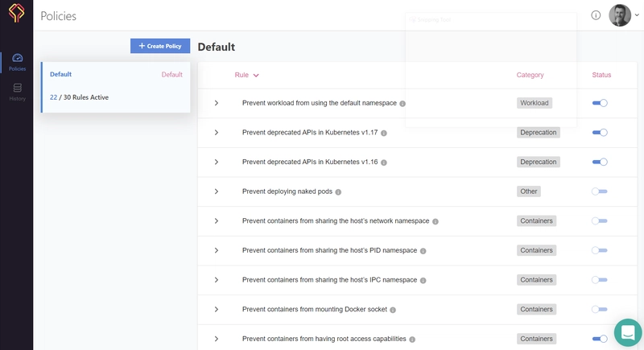The image size is (644, 350).
Task: Click the Datree logo icon
Action: [x=16, y=15]
